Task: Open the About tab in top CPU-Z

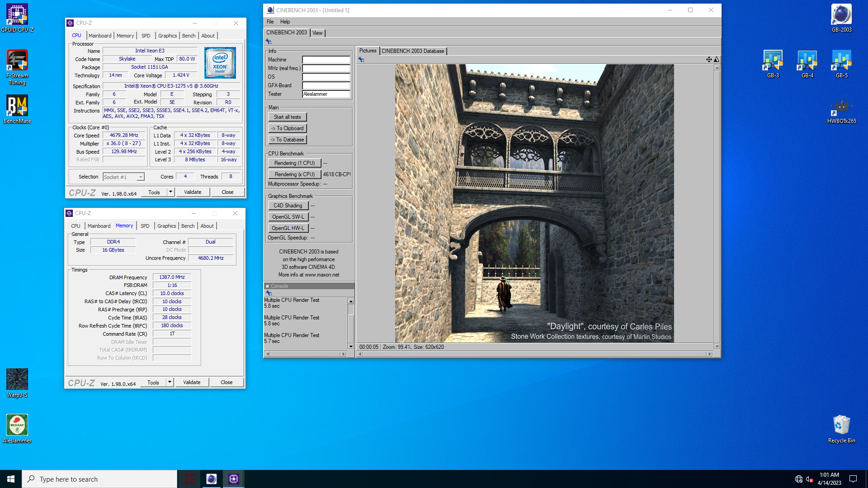Action: [208, 36]
